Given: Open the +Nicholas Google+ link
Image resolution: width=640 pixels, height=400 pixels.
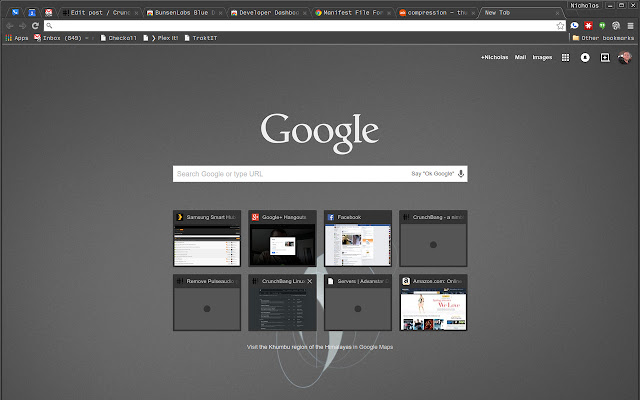Looking at the screenshot, I should [494, 58].
